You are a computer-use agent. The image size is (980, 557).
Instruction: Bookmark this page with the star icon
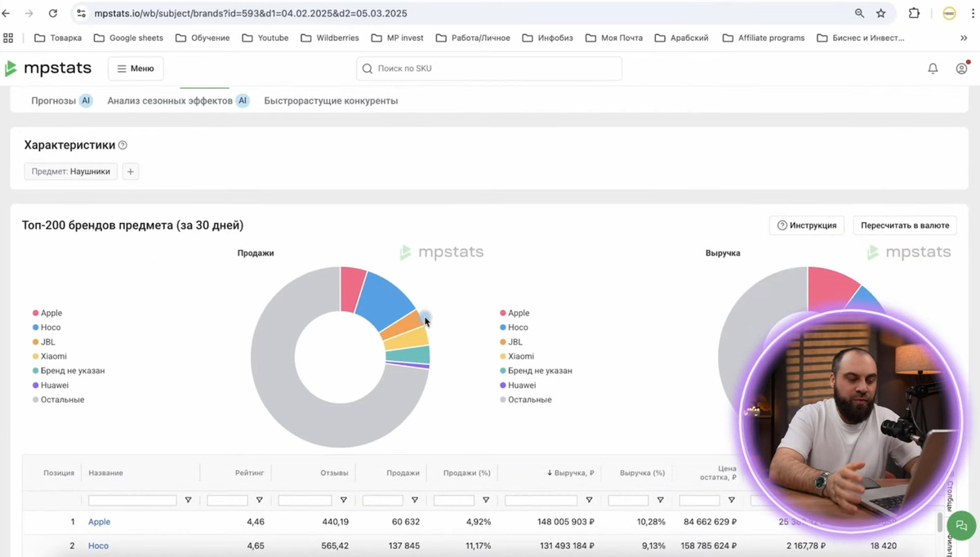[x=880, y=13]
